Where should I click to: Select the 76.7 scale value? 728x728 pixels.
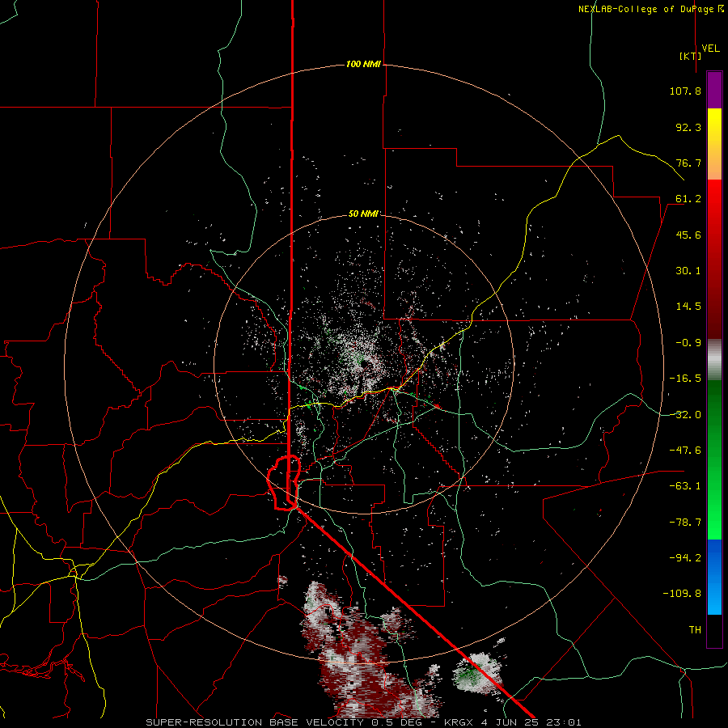point(688,163)
